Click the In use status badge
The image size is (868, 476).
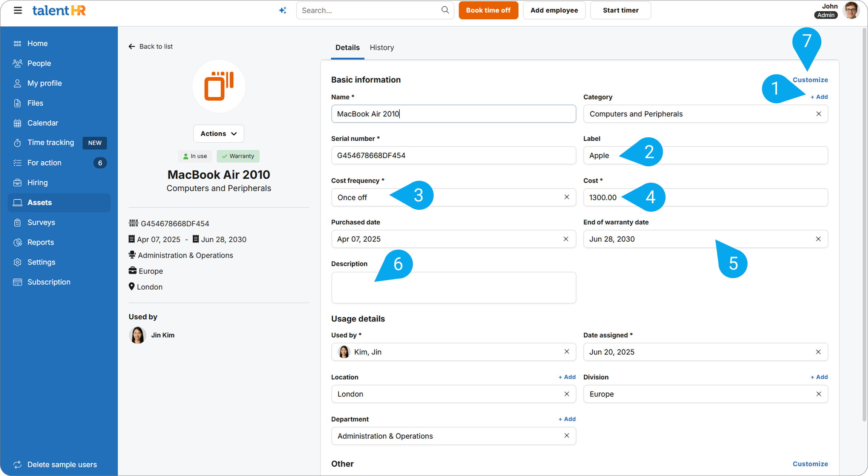coord(195,156)
